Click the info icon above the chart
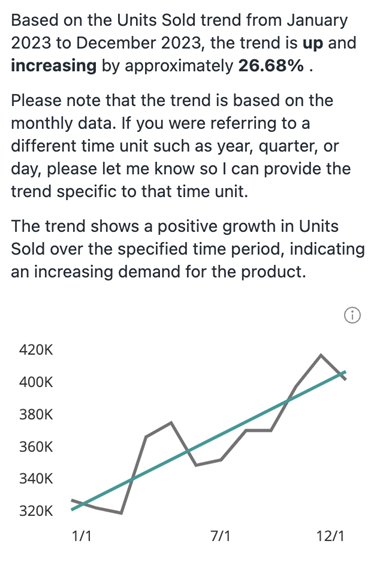The image size is (380, 568). [x=352, y=315]
